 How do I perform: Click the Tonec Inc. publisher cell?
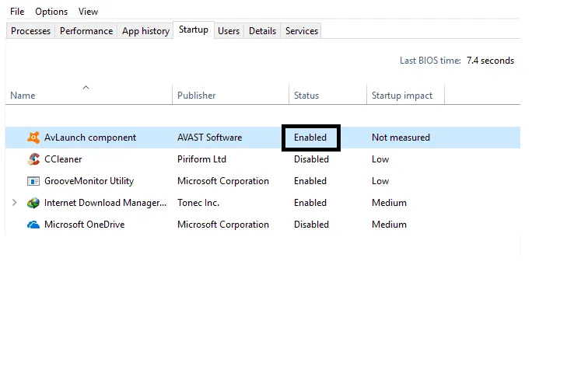coord(198,203)
